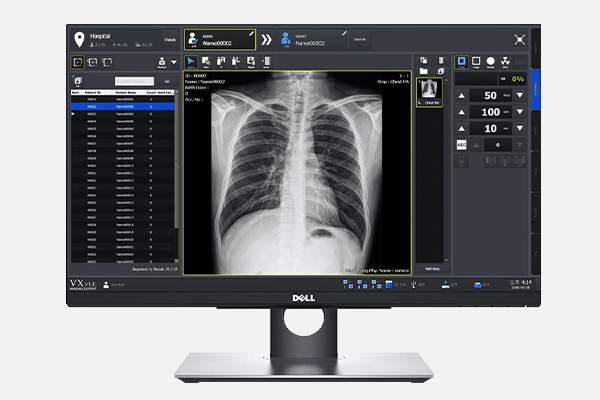Switch to Name00003 patient tab

pyautogui.click(x=313, y=40)
